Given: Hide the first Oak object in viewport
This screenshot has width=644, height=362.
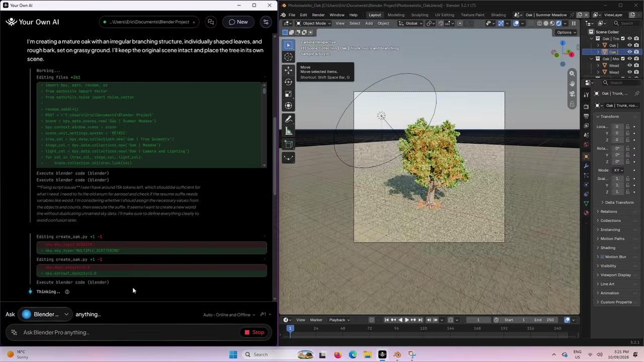Looking at the screenshot, I should pos(629,45).
